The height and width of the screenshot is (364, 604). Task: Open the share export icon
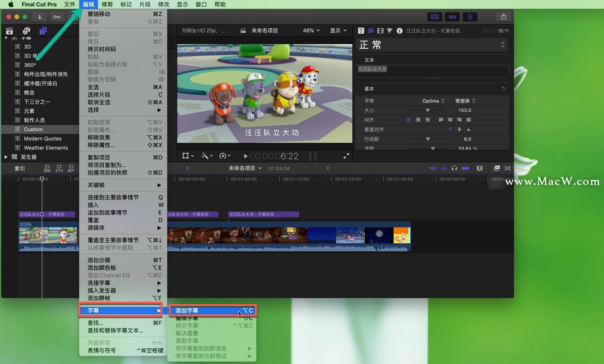(x=503, y=17)
